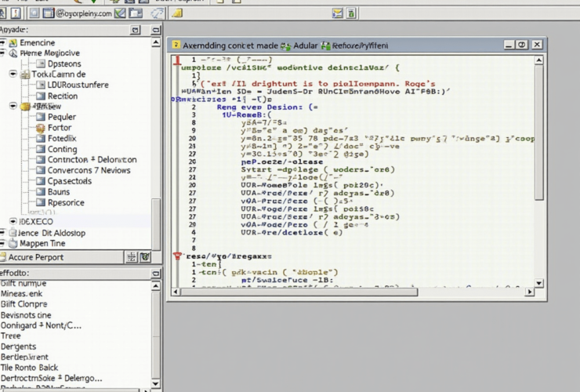
Task: Click the green filter icon in Accure Perport bar
Action: pos(145,257)
